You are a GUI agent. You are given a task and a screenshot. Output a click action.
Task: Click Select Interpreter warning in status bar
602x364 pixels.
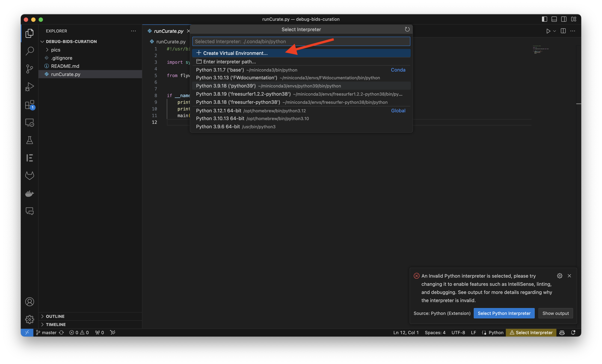(531, 332)
